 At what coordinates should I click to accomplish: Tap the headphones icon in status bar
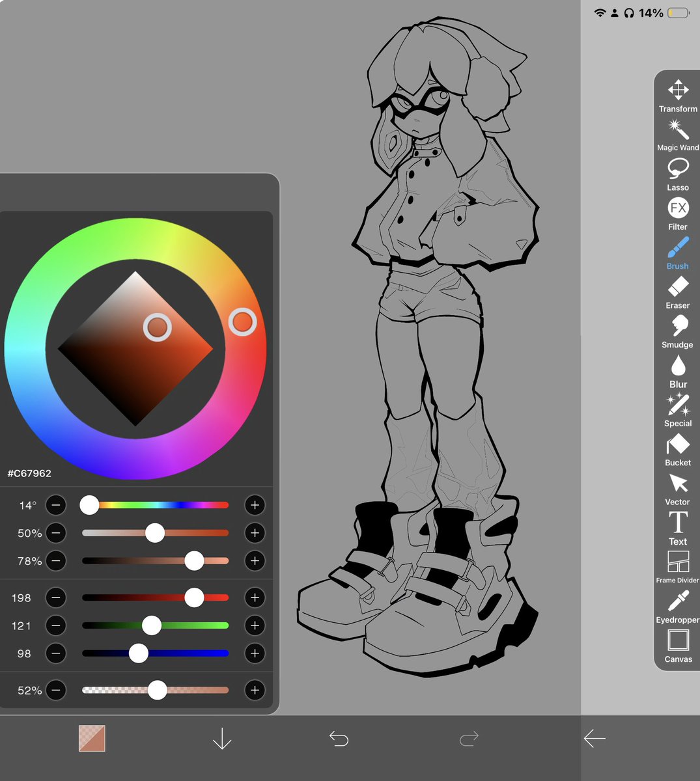click(629, 12)
